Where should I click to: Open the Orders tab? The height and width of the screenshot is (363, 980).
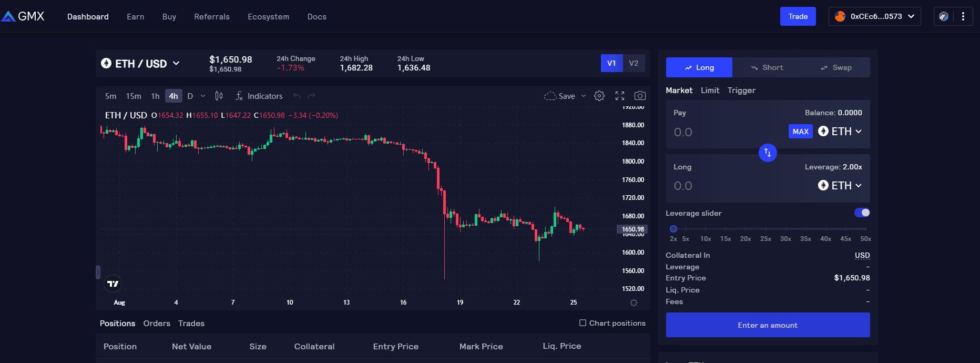point(157,324)
